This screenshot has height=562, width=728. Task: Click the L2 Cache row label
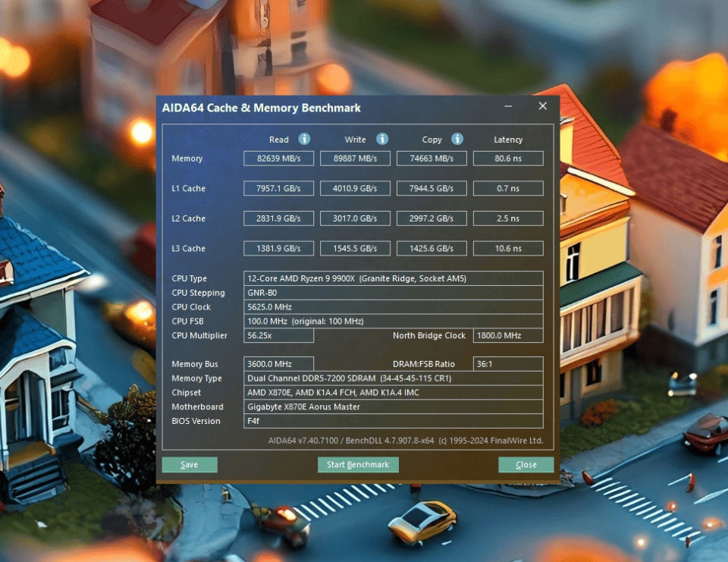[x=189, y=218]
